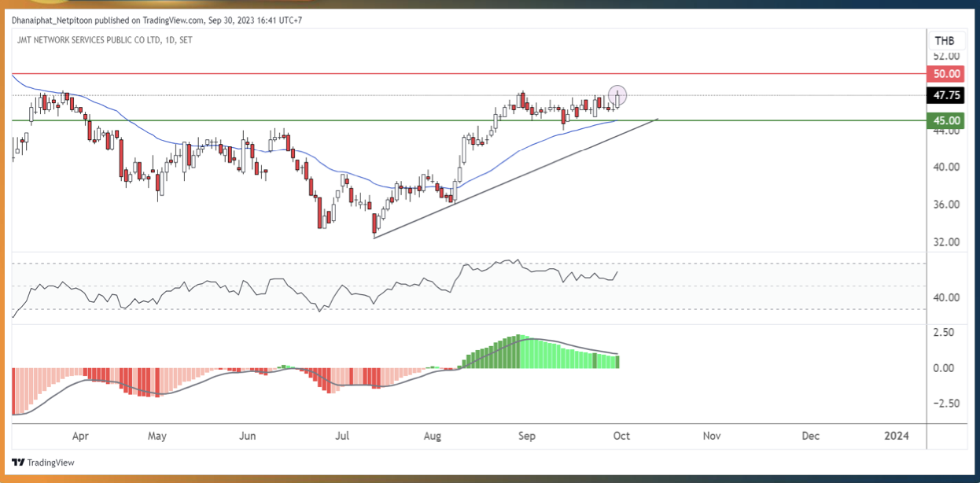Click the 2024 label on time axis
This screenshot has width=980, height=483.
pyautogui.click(x=896, y=436)
